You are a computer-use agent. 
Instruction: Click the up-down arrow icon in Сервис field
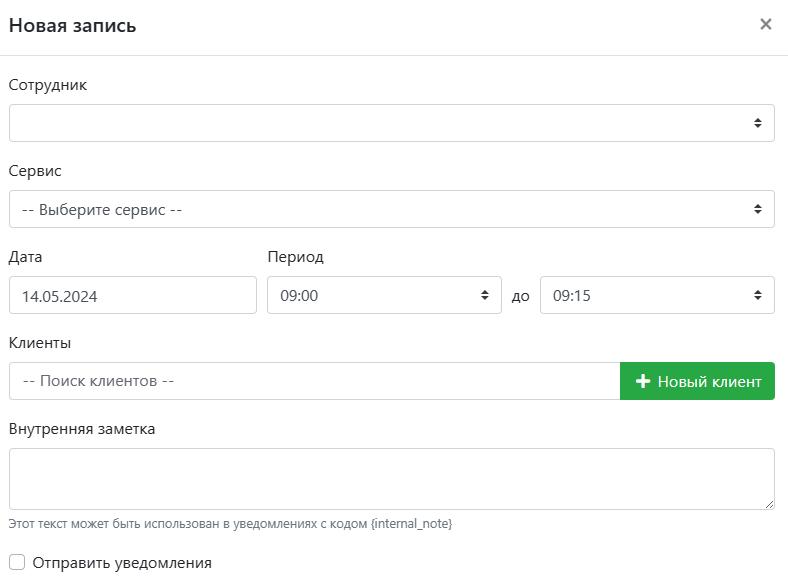758,209
